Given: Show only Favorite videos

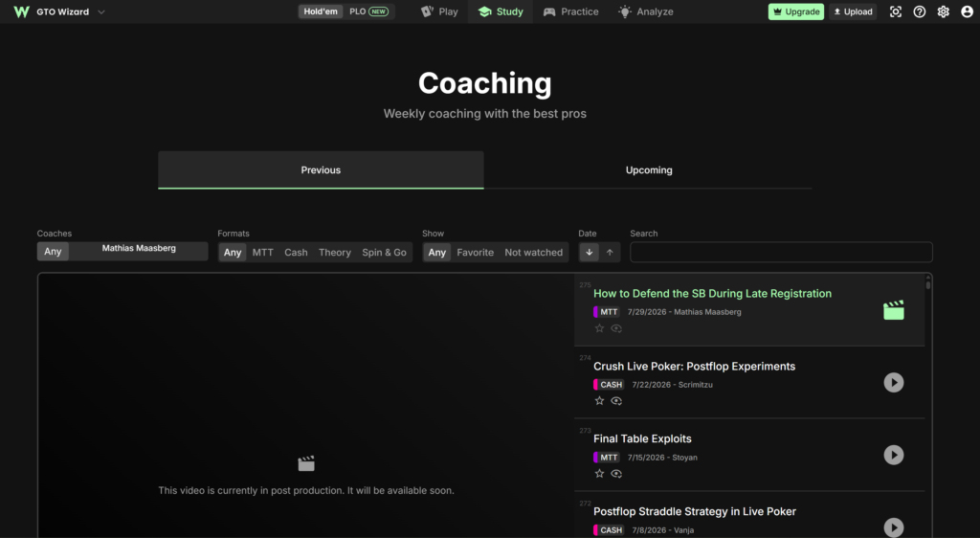Looking at the screenshot, I should tap(475, 253).
